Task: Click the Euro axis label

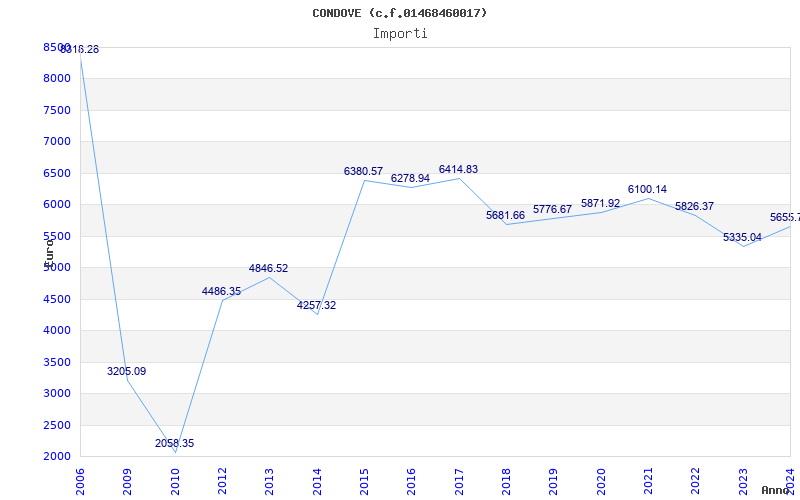Action: [x=49, y=254]
